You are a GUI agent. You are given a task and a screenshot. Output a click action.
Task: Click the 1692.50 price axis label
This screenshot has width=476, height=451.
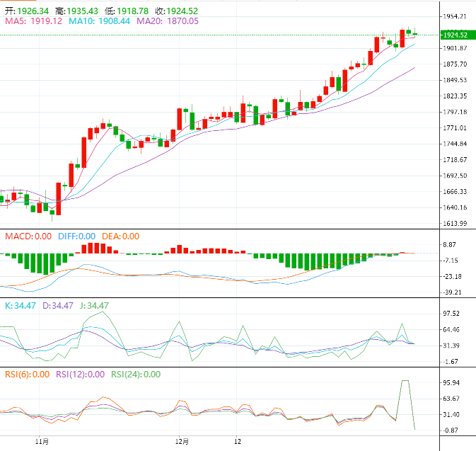(455, 176)
